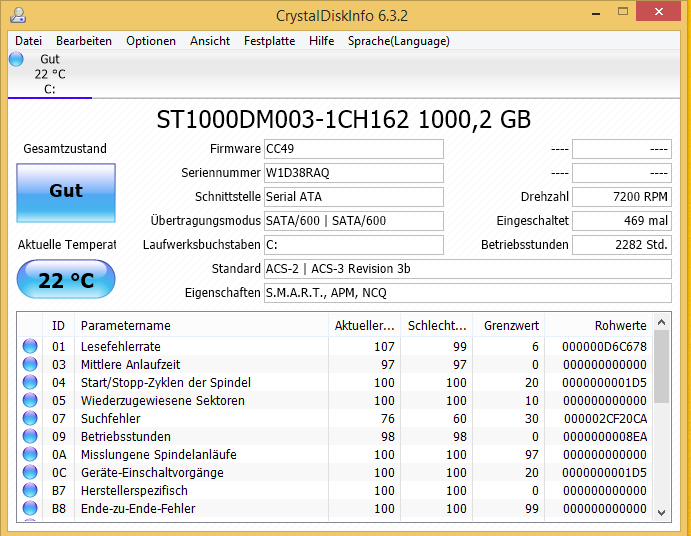Select Betriebsstunden in the SMART parameter list
The height and width of the screenshot is (536, 691).
pos(336,436)
